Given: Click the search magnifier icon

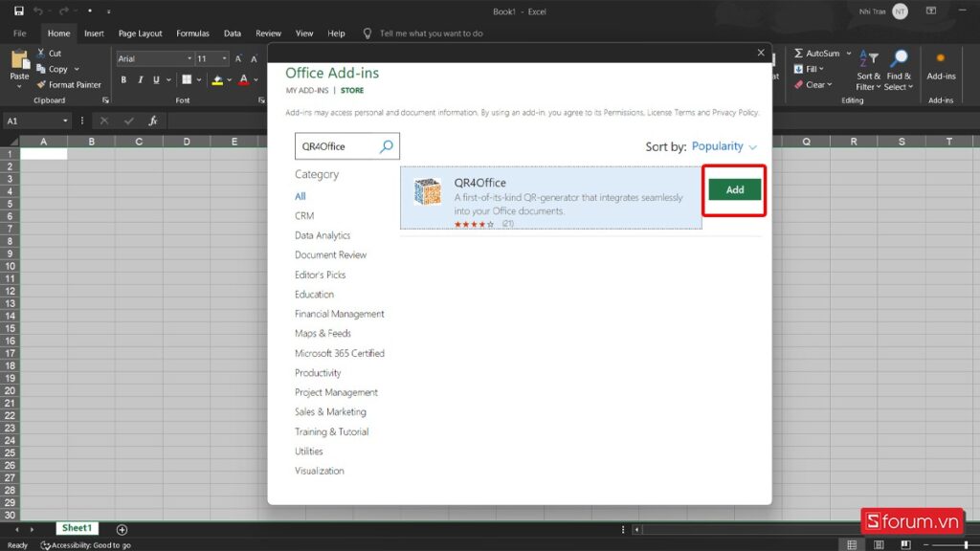Looking at the screenshot, I should click(x=387, y=146).
